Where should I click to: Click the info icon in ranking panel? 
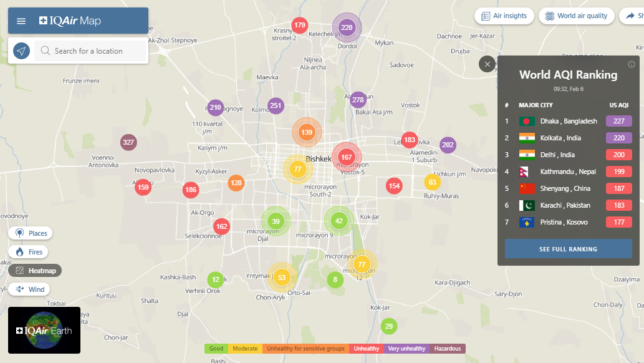[x=631, y=64]
